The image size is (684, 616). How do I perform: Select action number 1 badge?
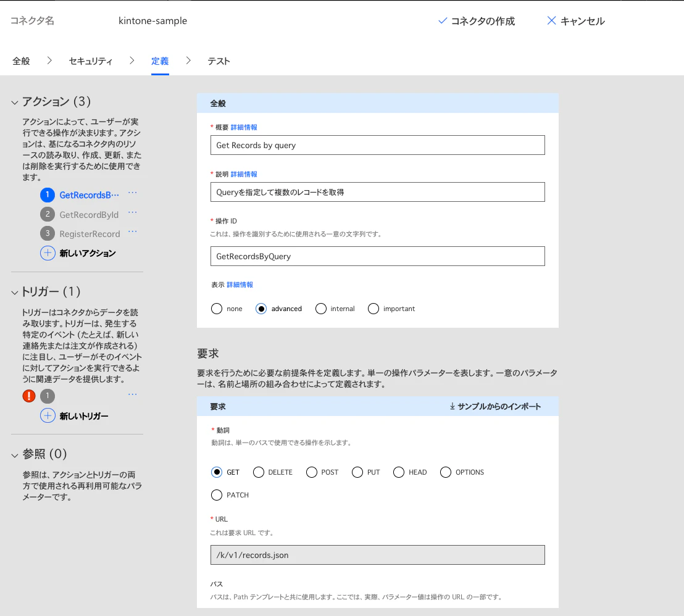pyautogui.click(x=48, y=194)
